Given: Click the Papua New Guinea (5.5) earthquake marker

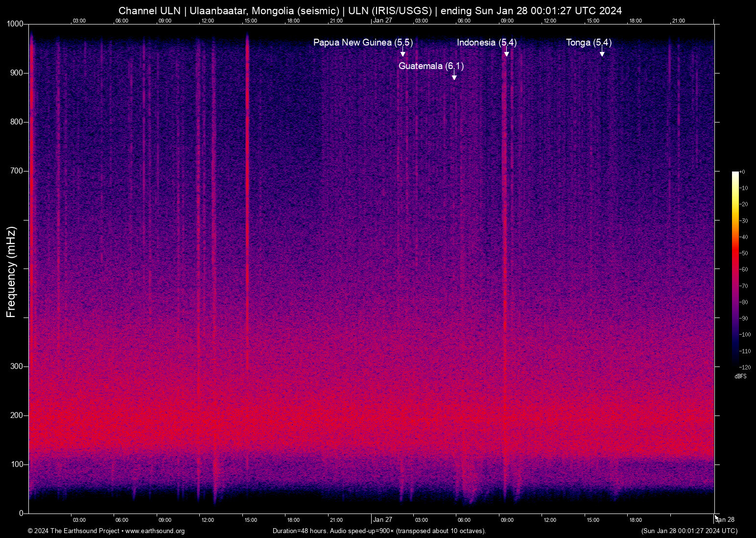Looking at the screenshot, I should coord(363,43).
